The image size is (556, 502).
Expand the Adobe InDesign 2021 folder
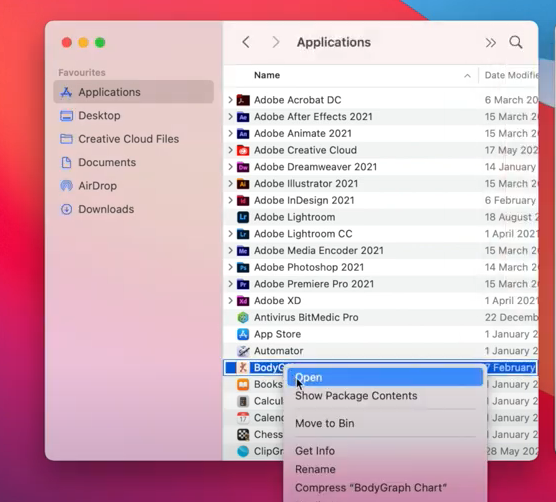click(x=230, y=200)
